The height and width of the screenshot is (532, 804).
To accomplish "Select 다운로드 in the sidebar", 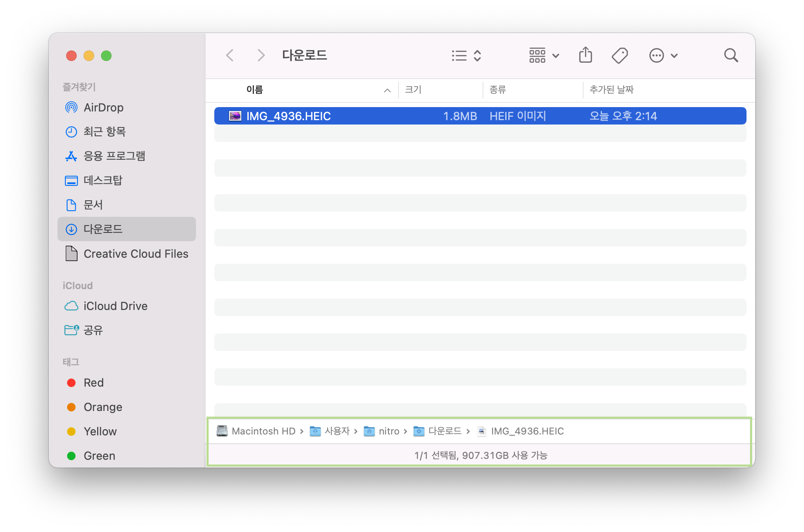I will click(127, 229).
